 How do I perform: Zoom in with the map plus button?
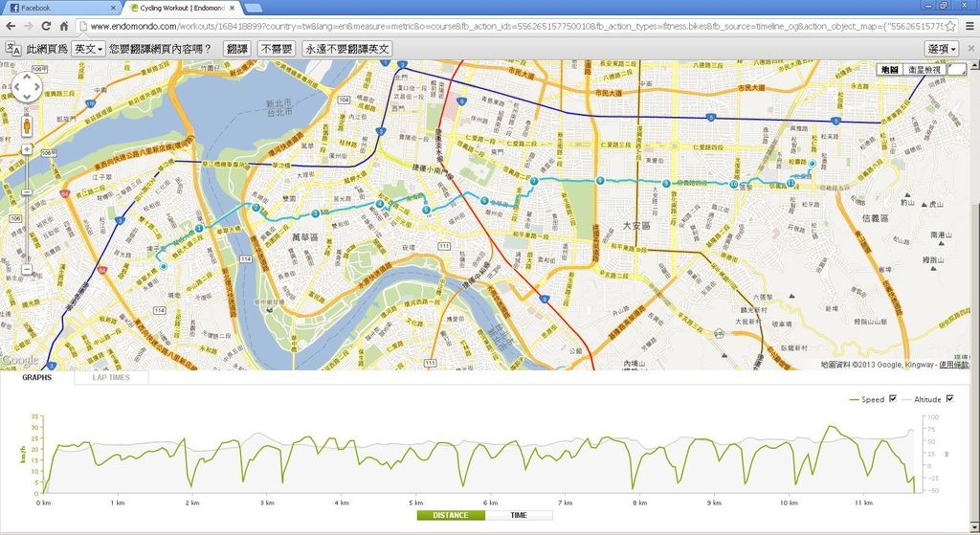coord(27,149)
